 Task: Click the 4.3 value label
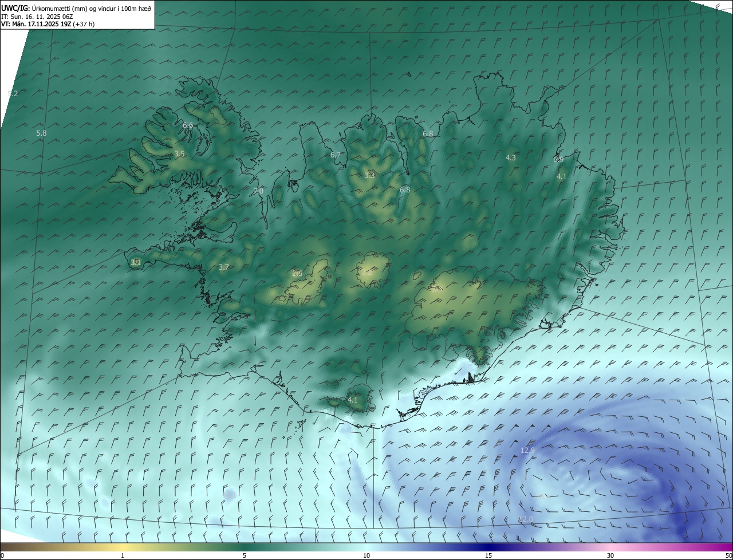coord(511,157)
